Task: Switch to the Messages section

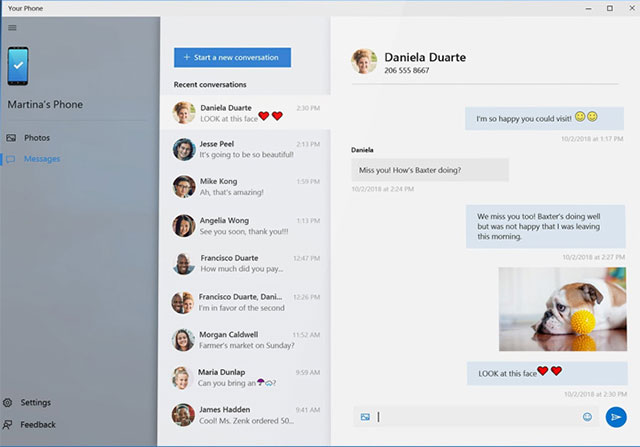Action: click(x=42, y=159)
